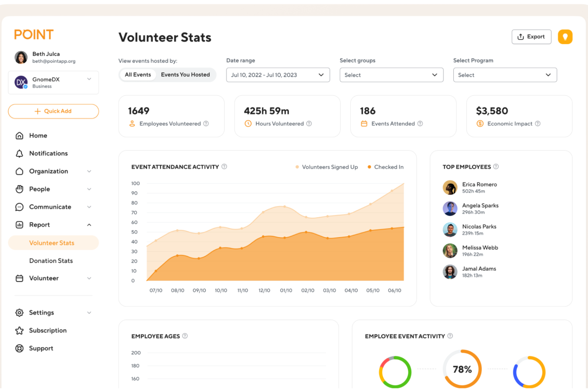
Task: Click the Report bar-chart icon
Action: tap(19, 225)
